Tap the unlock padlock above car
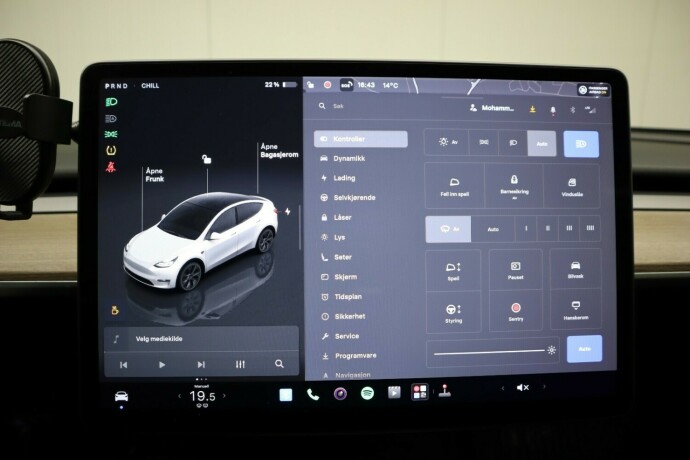Image resolution: width=690 pixels, height=460 pixels. [206, 159]
